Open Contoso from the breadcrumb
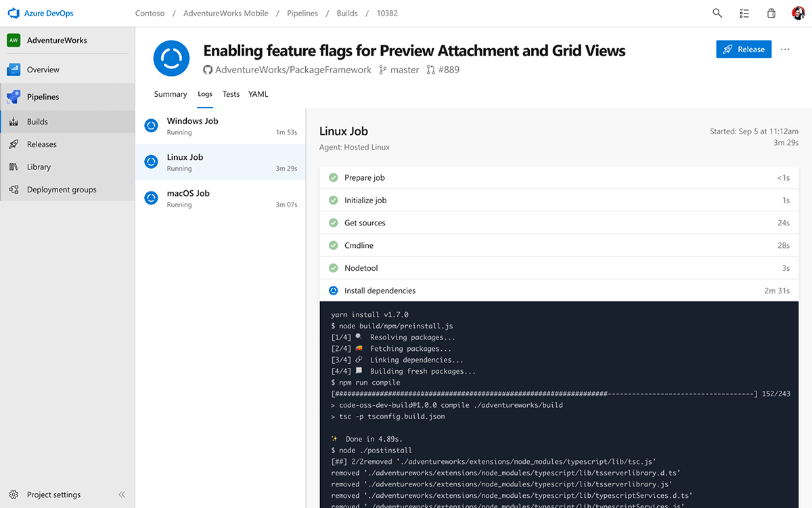Viewport: 812px width, 508px height. click(x=150, y=13)
